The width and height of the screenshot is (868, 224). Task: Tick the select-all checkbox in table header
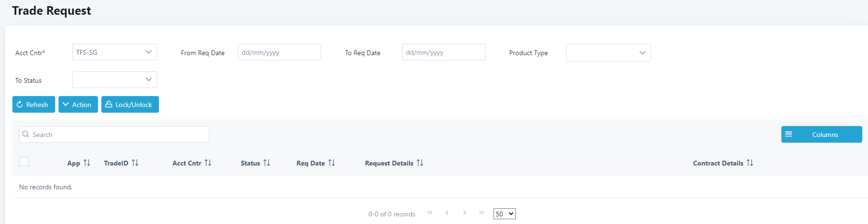tap(24, 162)
